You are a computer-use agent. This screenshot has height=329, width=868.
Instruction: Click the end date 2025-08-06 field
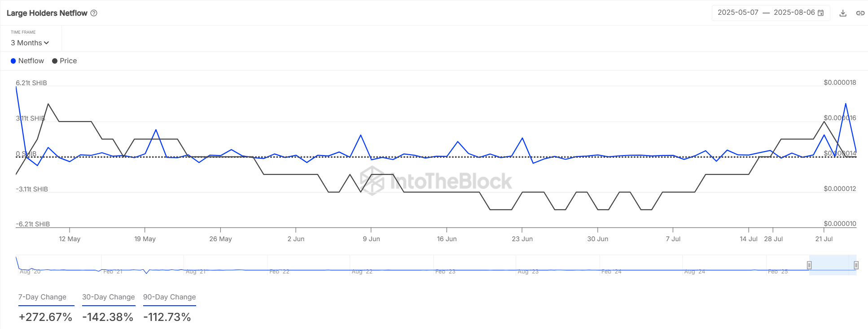point(794,13)
